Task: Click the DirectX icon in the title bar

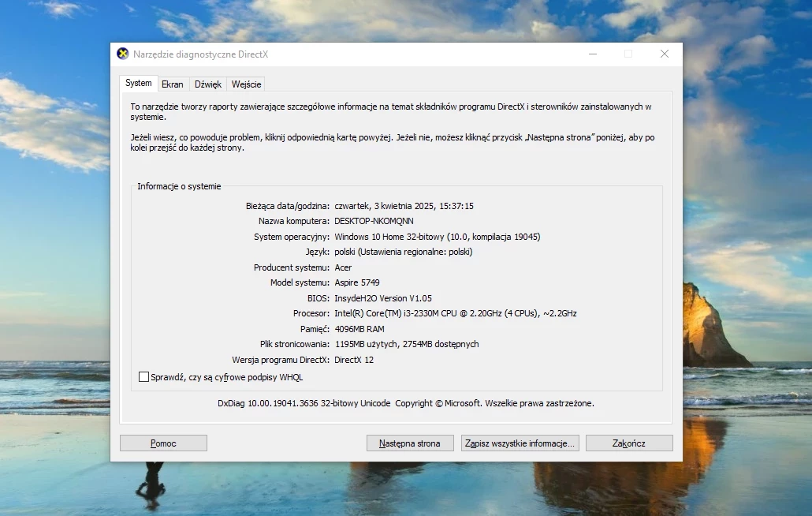Action: pyautogui.click(x=123, y=54)
